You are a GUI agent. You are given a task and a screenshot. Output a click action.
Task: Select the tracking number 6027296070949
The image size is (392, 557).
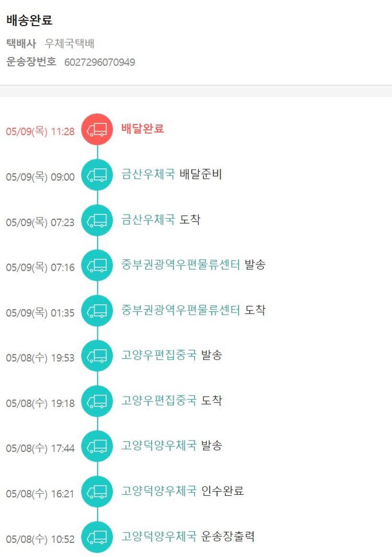[x=100, y=63]
